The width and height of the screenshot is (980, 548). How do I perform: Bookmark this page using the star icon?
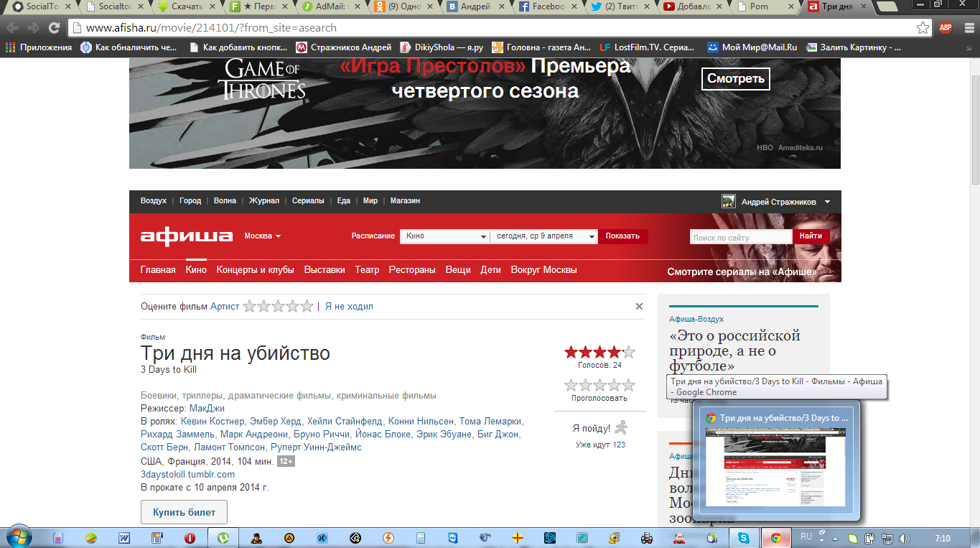[x=923, y=28]
